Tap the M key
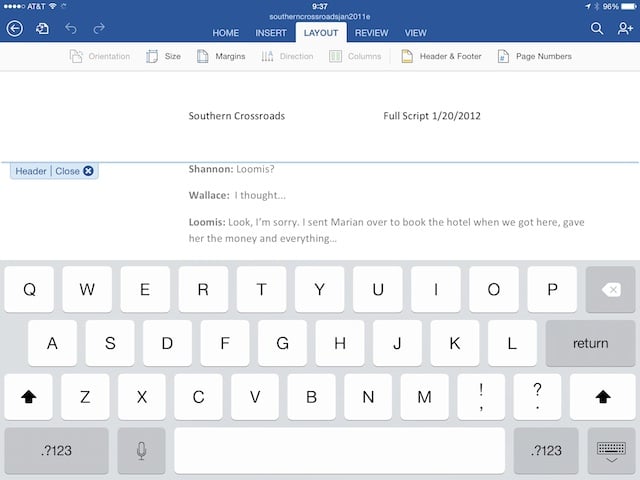 424,397
